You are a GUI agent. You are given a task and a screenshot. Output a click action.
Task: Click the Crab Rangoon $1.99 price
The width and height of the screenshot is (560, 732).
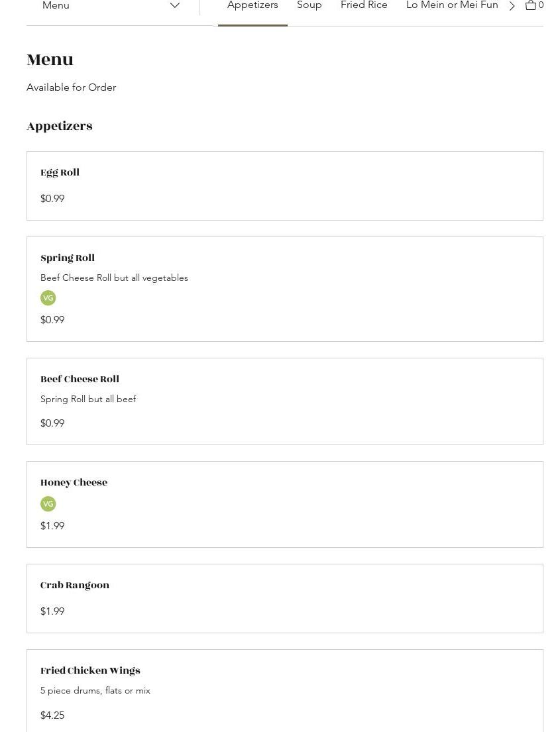[52, 611]
